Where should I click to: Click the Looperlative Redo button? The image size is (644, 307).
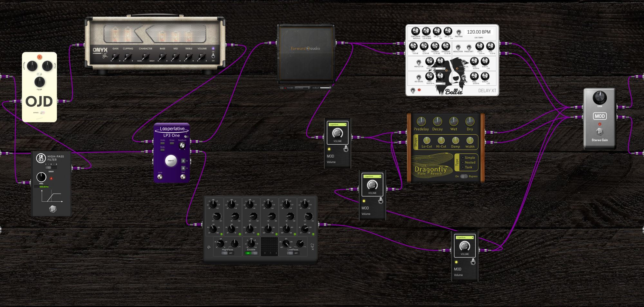tap(163, 150)
